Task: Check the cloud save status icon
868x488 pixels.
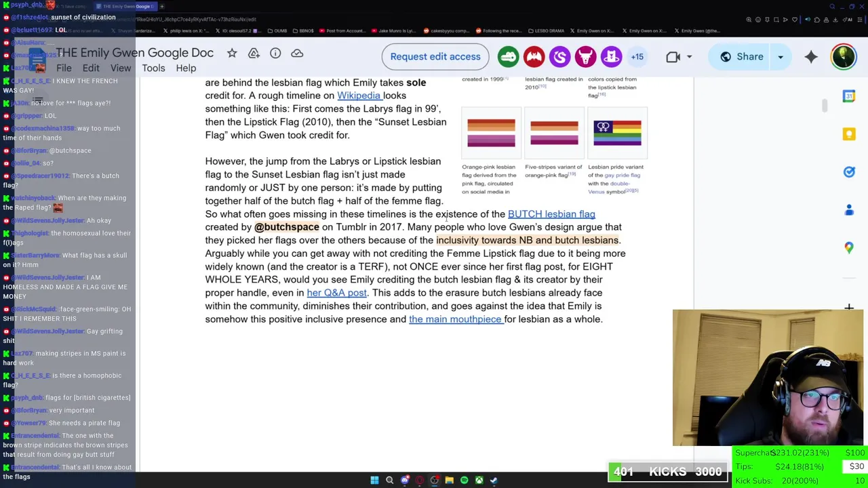Action: [297, 53]
